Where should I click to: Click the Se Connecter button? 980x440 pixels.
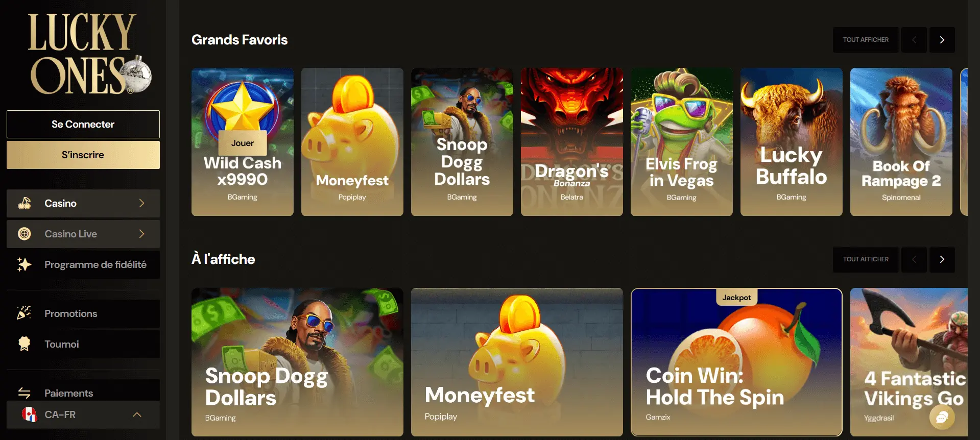[x=83, y=124]
